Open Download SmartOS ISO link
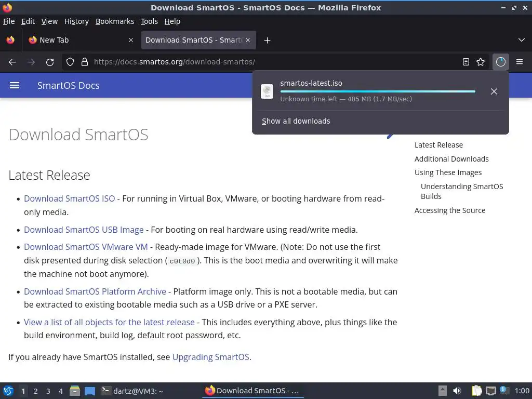Viewport: 532px width, 399px height. 70,198
